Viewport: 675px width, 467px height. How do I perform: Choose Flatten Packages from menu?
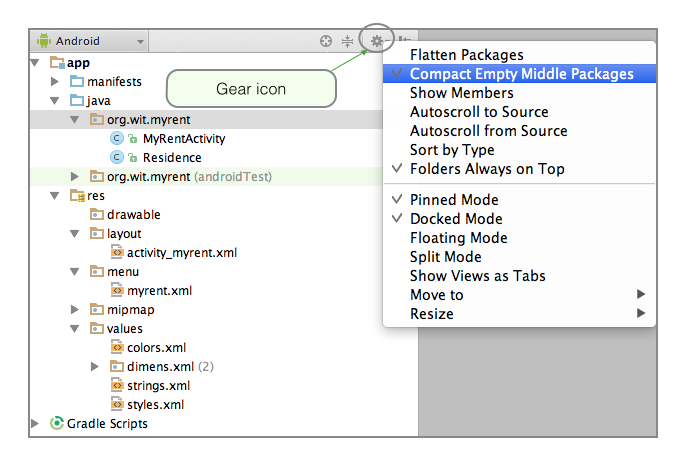click(466, 55)
